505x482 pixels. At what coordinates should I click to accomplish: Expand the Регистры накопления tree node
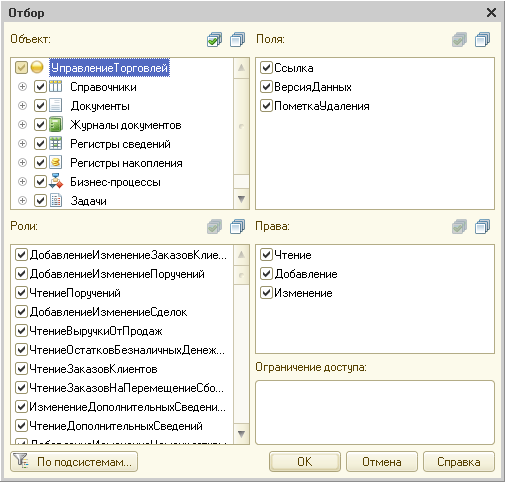tap(22, 163)
